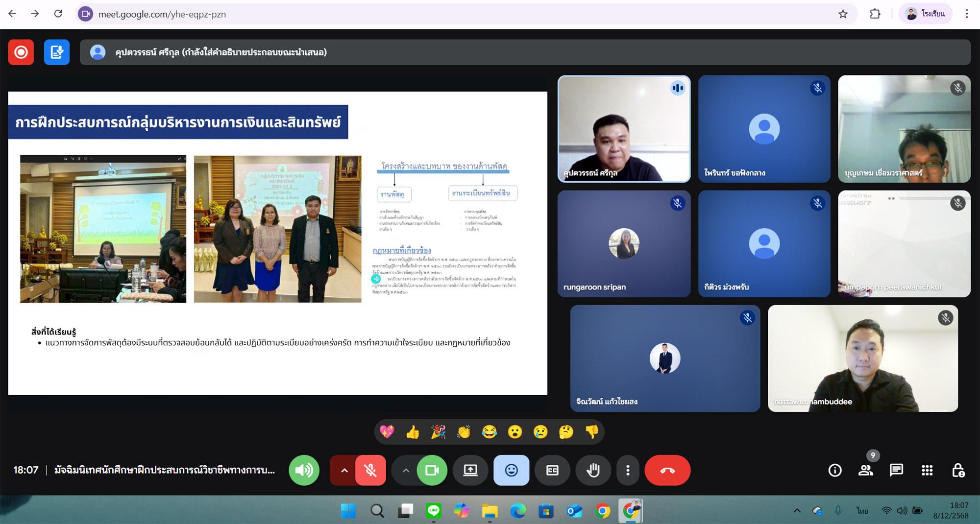
Task: Open the chat with everyone panel
Action: point(896,471)
